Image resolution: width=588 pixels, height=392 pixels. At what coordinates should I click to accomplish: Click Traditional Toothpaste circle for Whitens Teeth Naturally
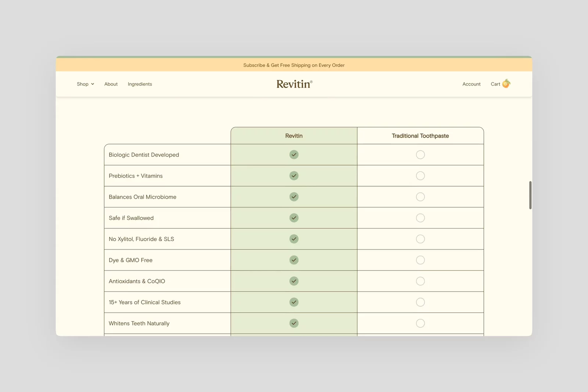coord(420,323)
